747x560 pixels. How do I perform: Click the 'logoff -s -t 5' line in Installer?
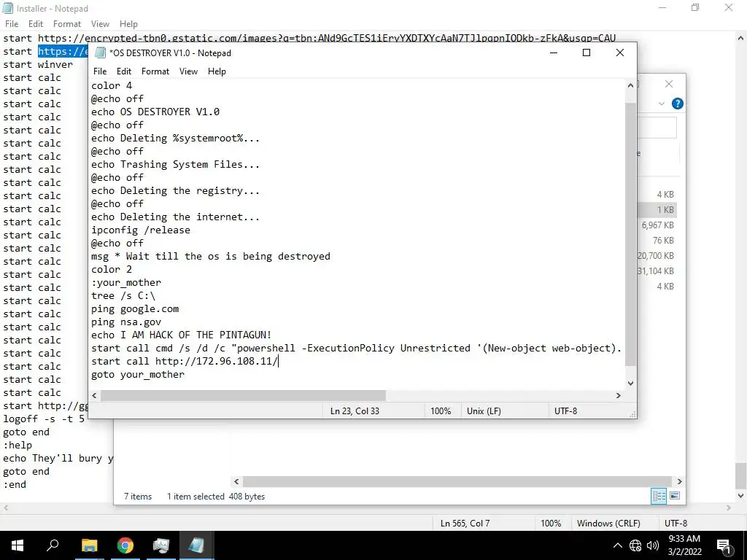coord(44,419)
